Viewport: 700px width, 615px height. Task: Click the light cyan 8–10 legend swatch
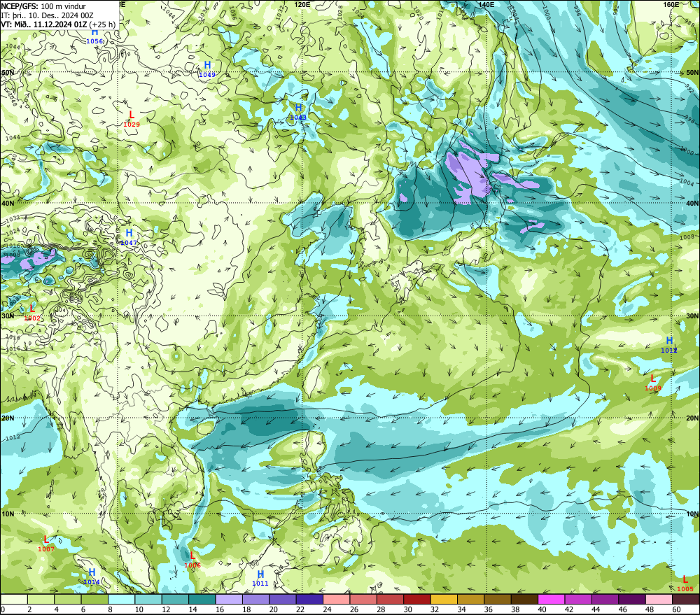coord(121,599)
